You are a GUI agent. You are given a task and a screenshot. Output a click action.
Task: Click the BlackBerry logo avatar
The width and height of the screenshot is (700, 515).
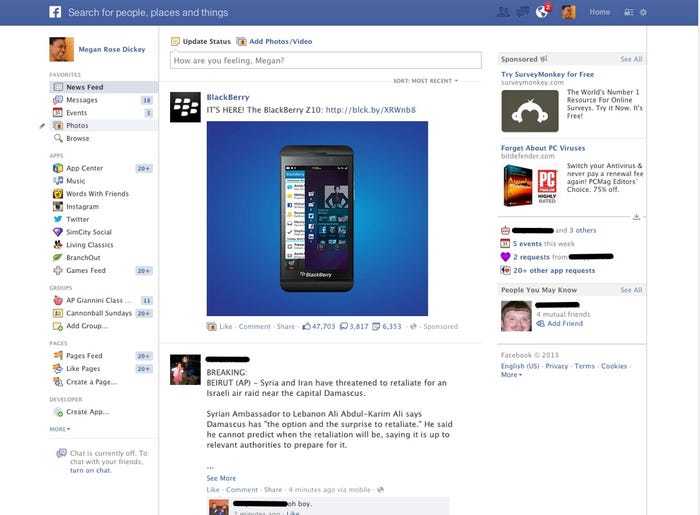[x=185, y=107]
